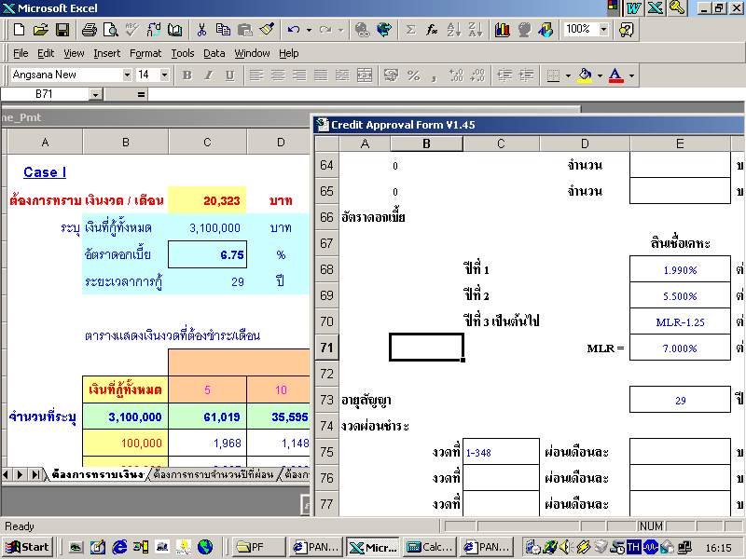Click Increase Decimal icon

pyautogui.click(x=456, y=75)
